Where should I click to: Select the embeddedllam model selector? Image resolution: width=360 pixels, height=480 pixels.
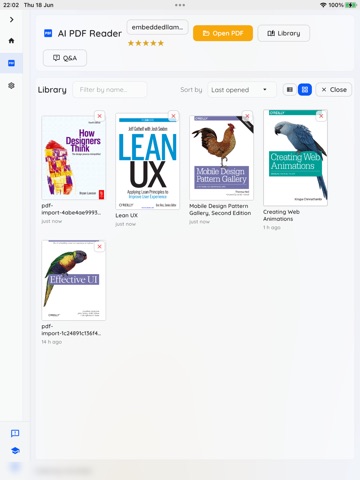coord(157,27)
